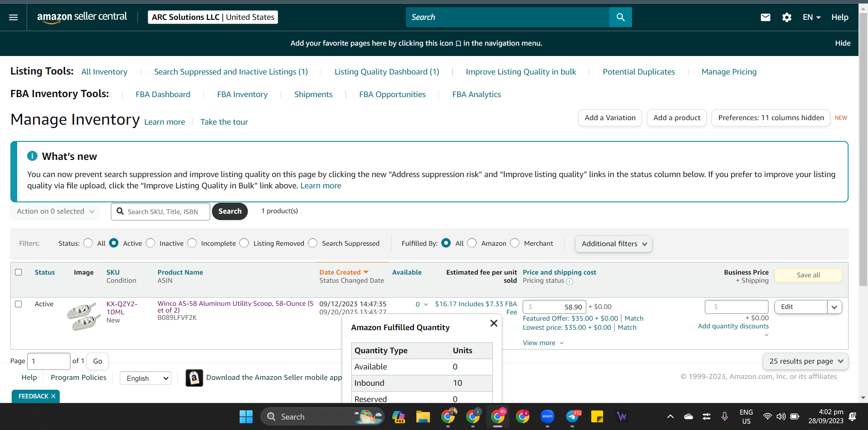Viewport: 868px width, 430px height.
Task: Check the KX-QZY2-1DML row checkbox
Action: (19, 304)
